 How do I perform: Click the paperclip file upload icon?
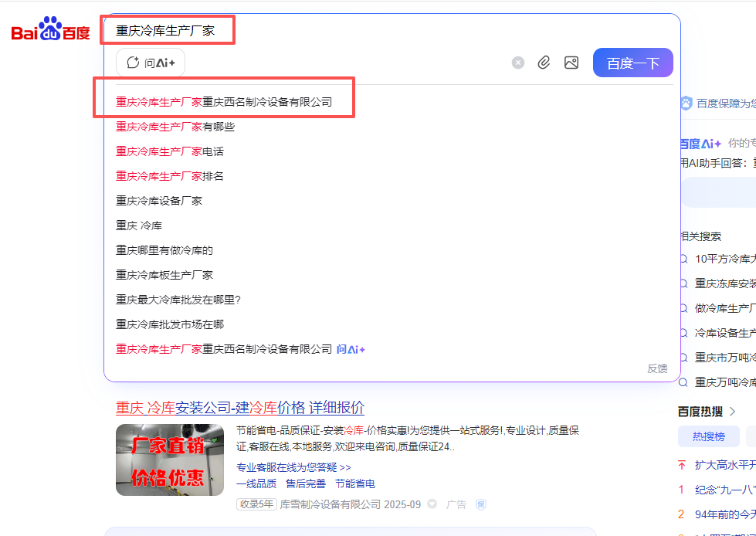(544, 63)
